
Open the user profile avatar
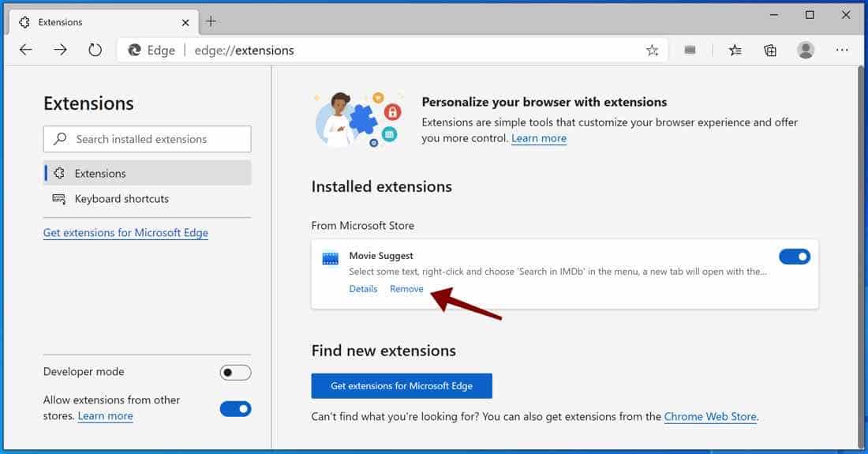[x=806, y=51]
